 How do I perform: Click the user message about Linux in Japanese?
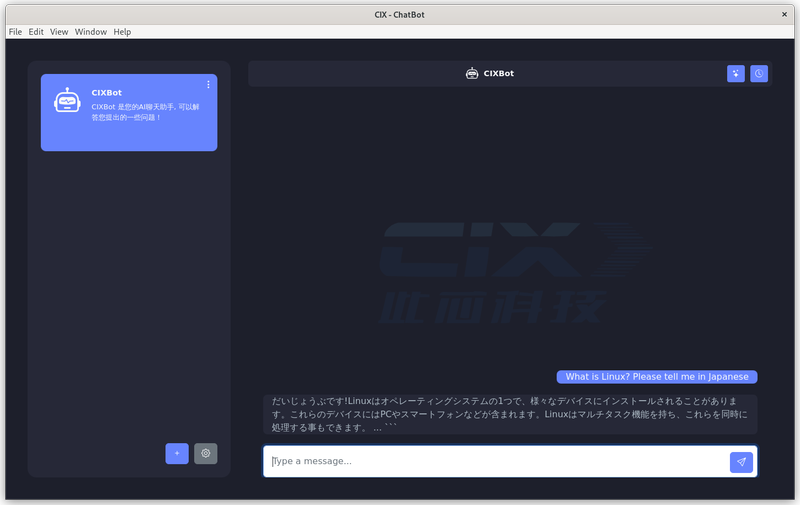[657, 377]
